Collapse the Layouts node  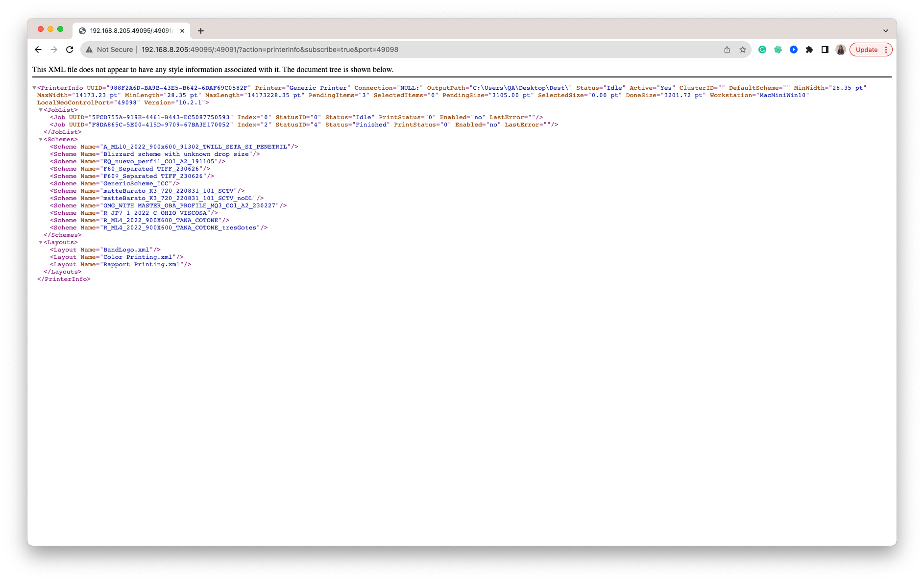point(41,242)
